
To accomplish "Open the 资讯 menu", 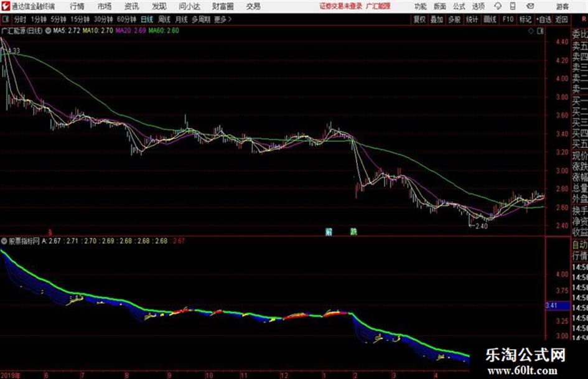I will [x=132, y=6].
